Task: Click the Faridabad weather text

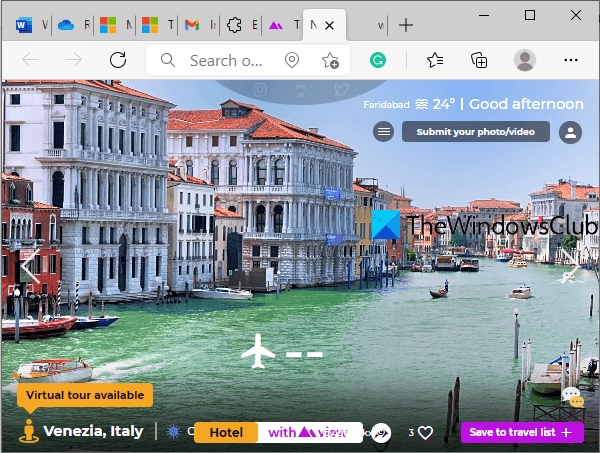Action: pyautogui.click(x=386, y=104)
